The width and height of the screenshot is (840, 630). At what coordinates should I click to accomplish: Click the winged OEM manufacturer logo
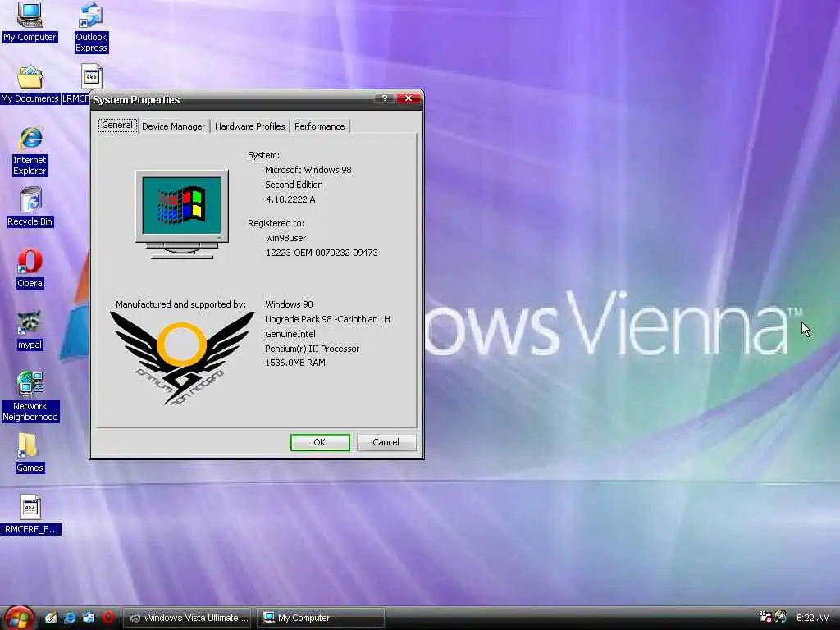181,358
